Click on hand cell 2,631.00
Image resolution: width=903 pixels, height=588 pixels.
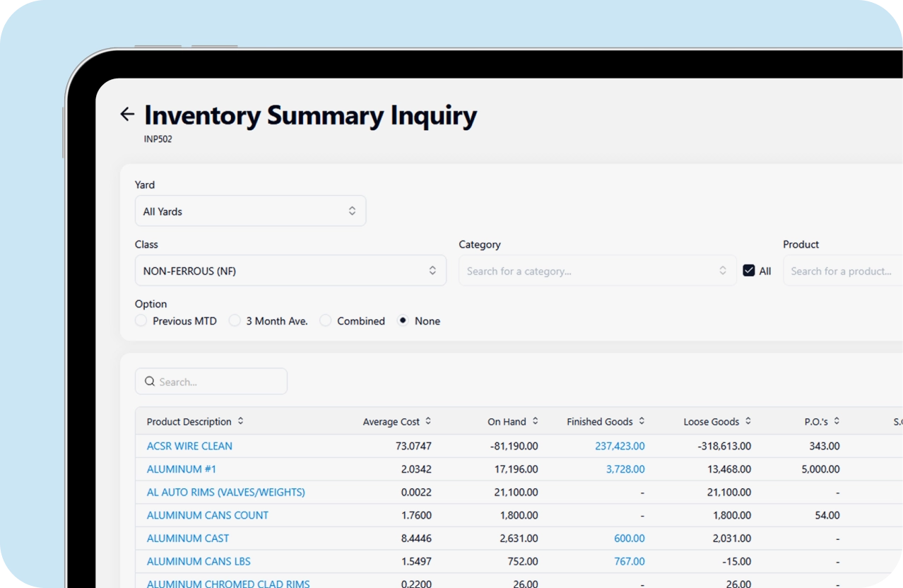(x=519, y=539)
